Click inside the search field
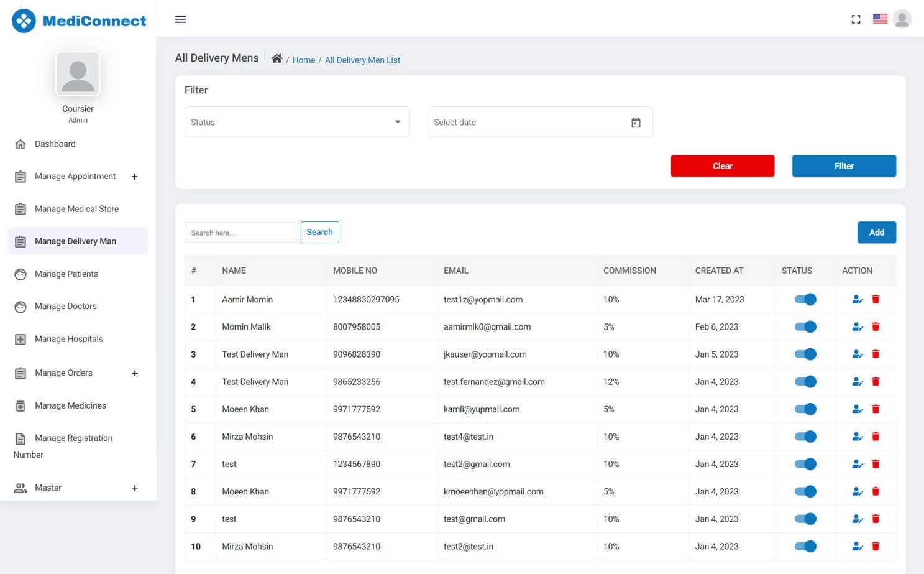Image resolution: width=924 pixels, height=574 pixels. click(x=240, y=232)
